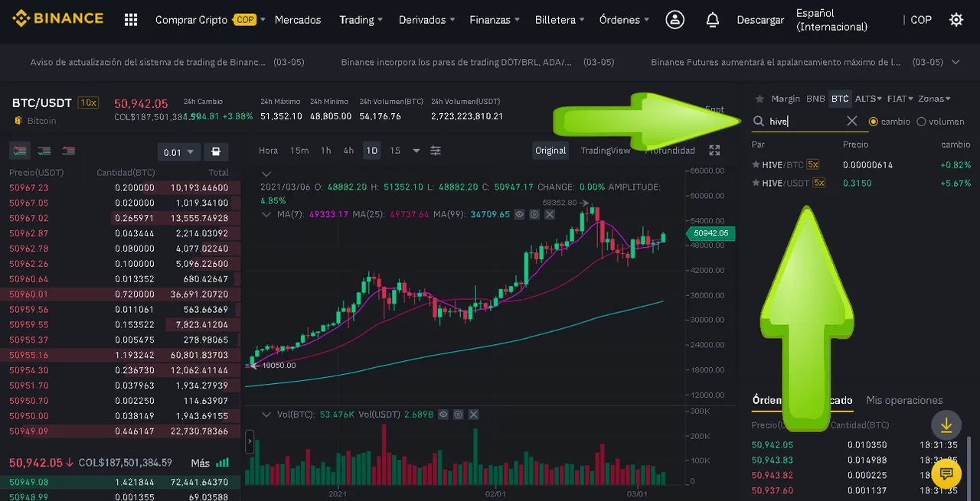Select the BNB market tab

tap(815, 99)
